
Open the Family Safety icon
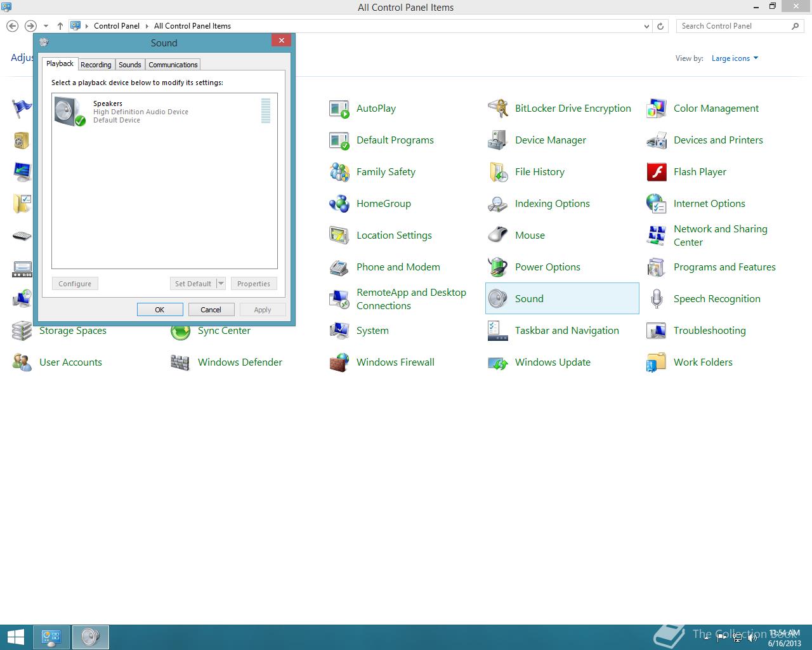click(339, 172)
